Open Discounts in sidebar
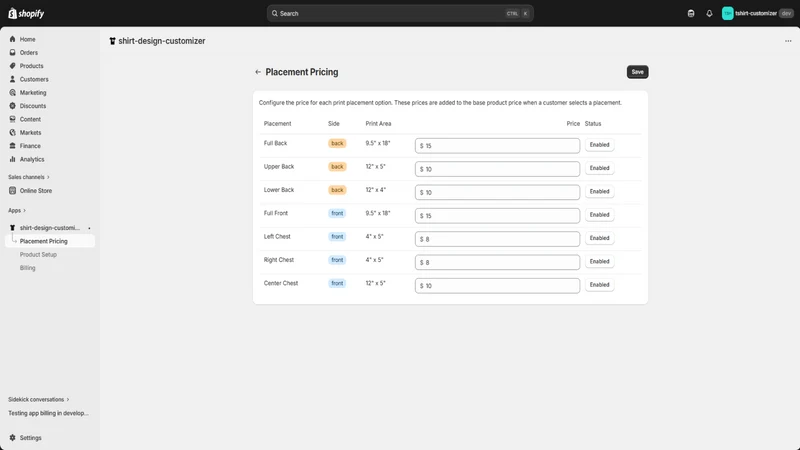Viewport: 800px width, 450px height. click(33, 106)
